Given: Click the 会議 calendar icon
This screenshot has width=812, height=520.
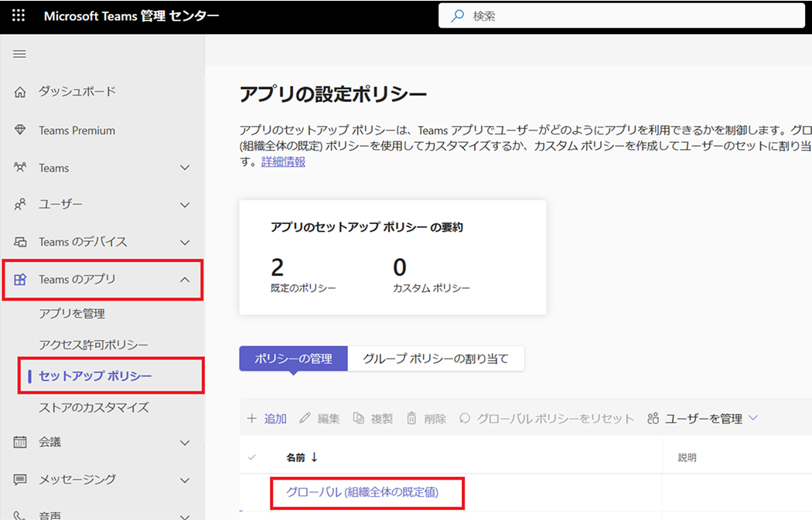Looking at the screenshot, I should point(19,442).
